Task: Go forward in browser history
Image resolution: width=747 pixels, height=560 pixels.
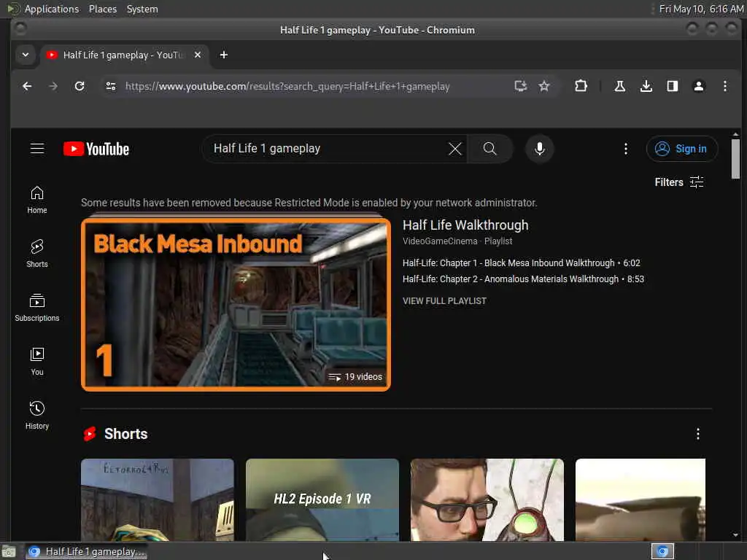Action: coord(53,86)
